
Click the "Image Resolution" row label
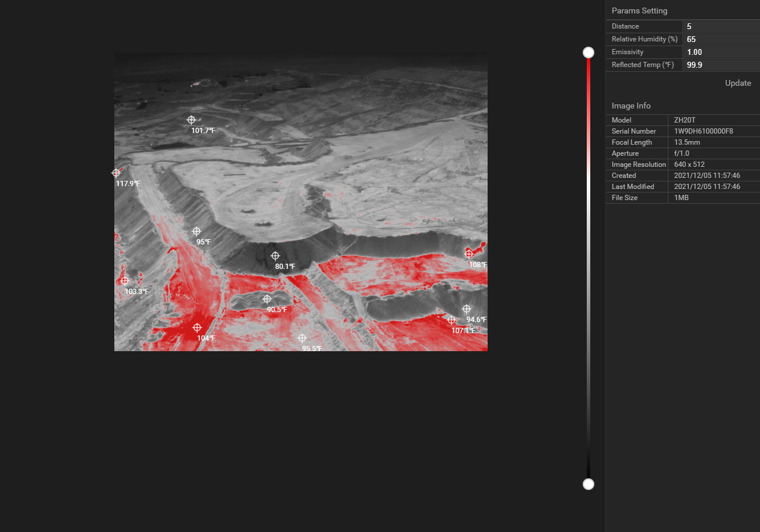pyautogui.click(x=639, y=164)
